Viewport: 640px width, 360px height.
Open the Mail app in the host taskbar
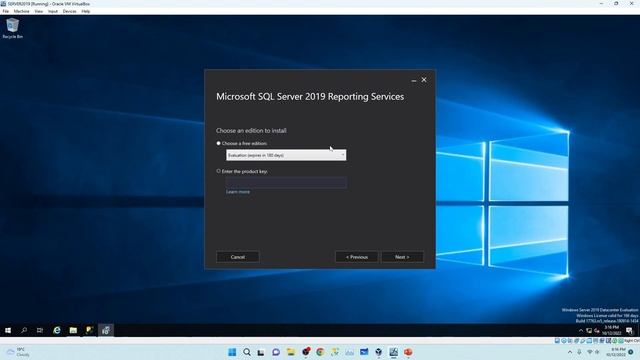pyautogui.click(x=364, y=352)
